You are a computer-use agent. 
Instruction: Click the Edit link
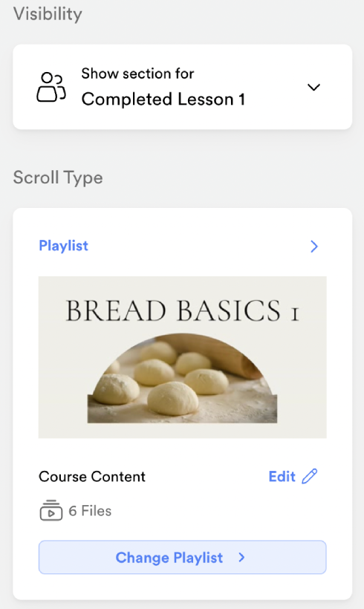point(282,477)
